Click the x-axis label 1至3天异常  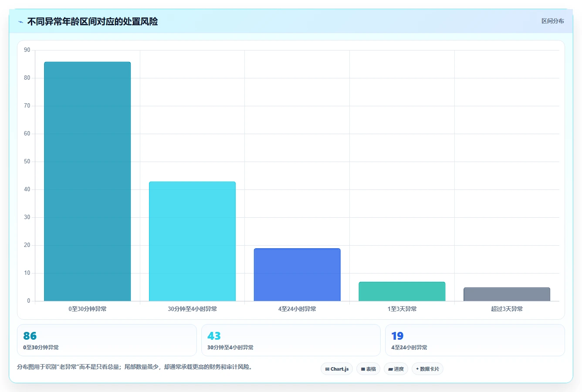(x=402, y=309)
